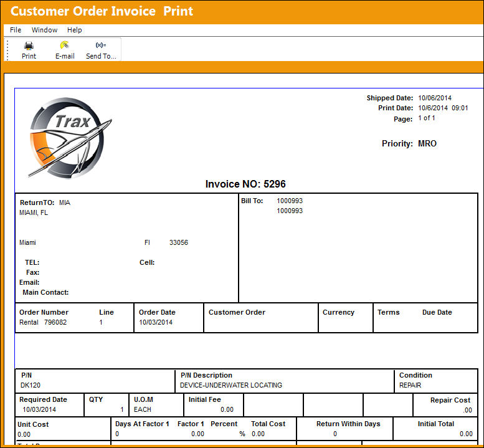Click the Customer Order column header
The height and width of the screenshot is (448, 484).
pyautogui.click(x=237, y=312)
